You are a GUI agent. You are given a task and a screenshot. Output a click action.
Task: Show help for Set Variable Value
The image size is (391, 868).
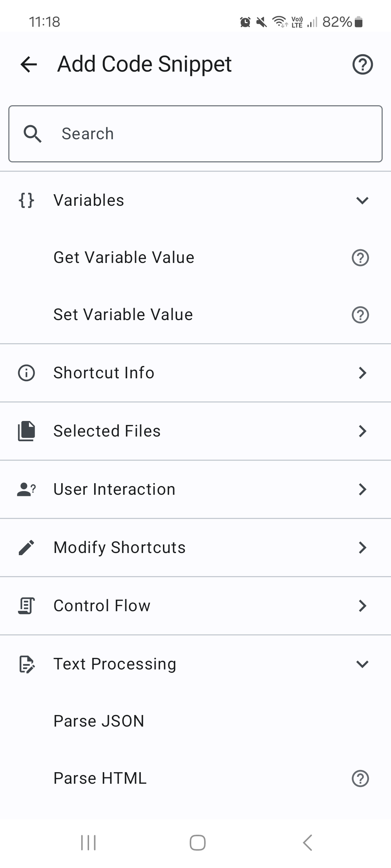[x=360, y=315]
